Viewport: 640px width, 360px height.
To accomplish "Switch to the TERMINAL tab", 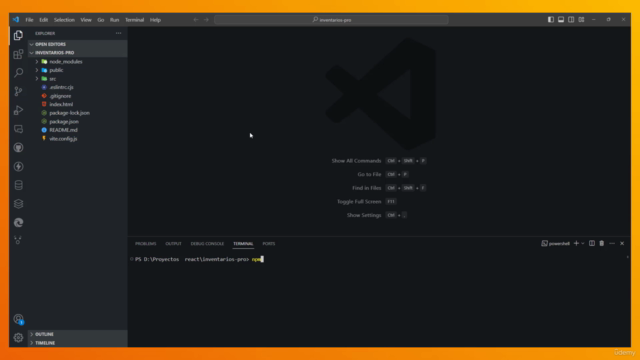I will pos(243,244).
